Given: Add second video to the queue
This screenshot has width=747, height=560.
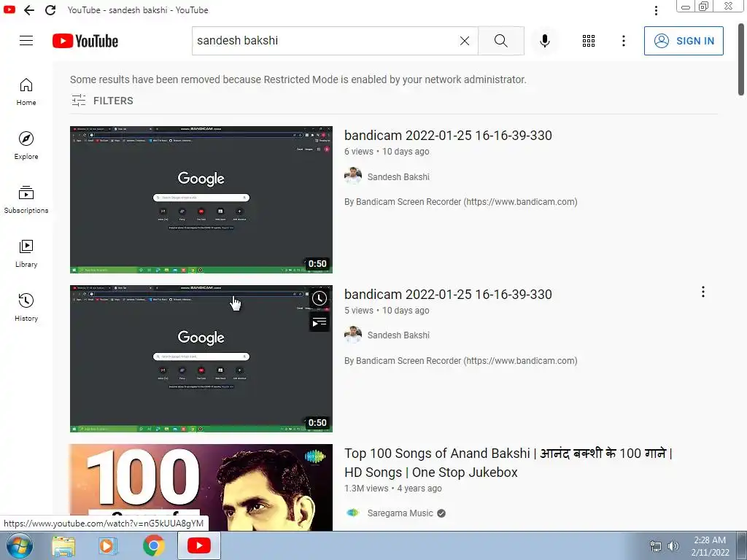Looking at the screenshot, I should (320, 322).
